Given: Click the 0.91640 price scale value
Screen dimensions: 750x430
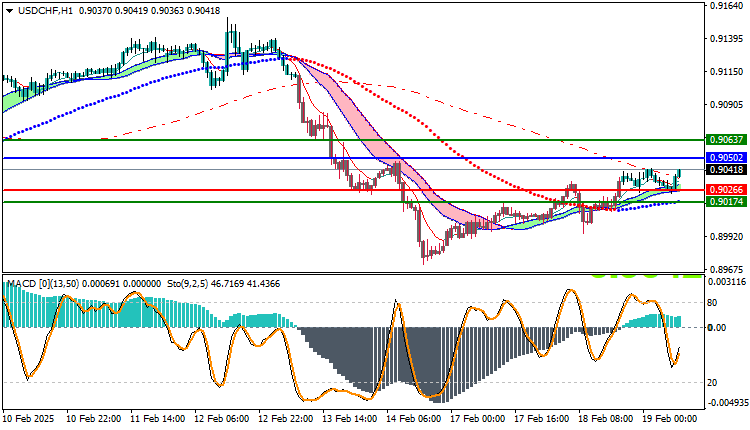Looking at the screenshot, I should click(726, 6).
